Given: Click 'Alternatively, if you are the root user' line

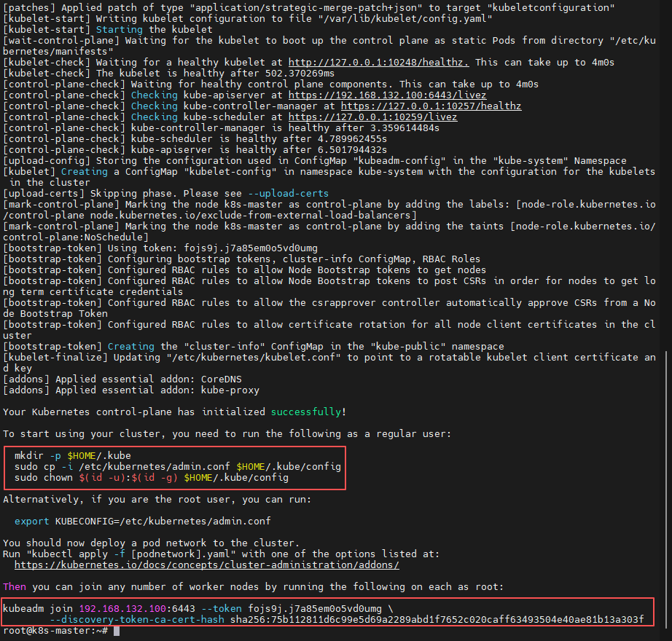Looking at the screenshot, I should pos(157,499).
